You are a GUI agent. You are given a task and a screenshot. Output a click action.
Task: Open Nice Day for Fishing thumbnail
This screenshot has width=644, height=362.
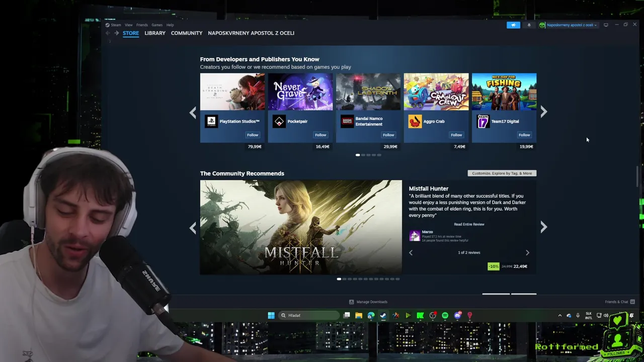click(x=504, y=92)
